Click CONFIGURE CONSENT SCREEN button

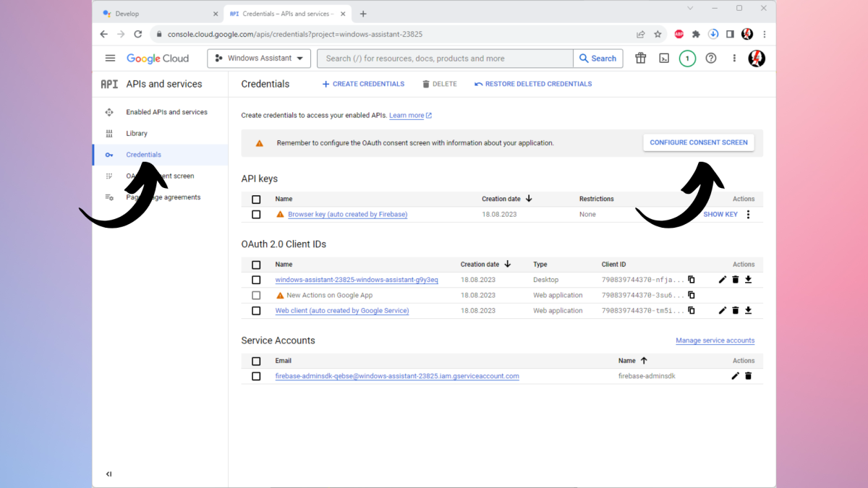pyautogui.click(x=699, y=142)
